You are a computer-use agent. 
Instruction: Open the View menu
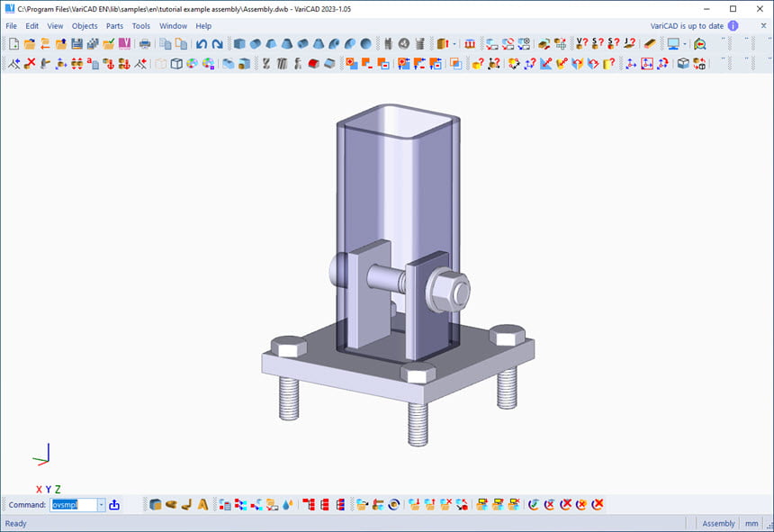(55, 26)
